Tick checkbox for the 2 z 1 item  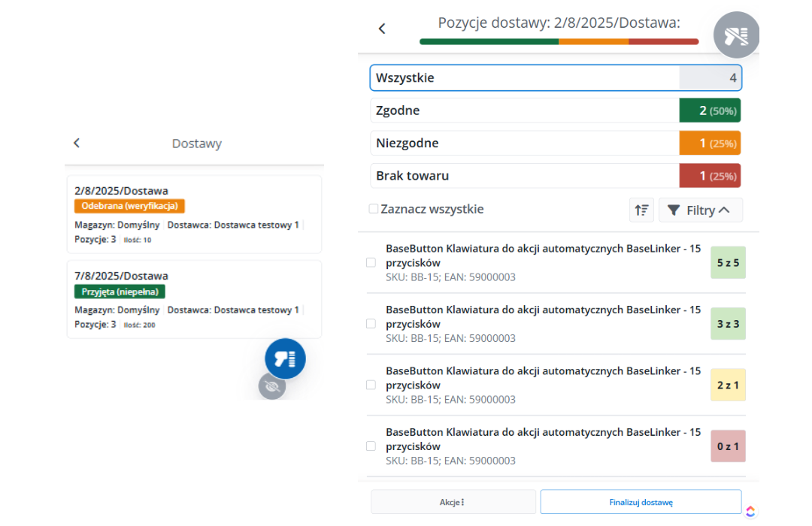pyautogui.click(x=371, y=385)
